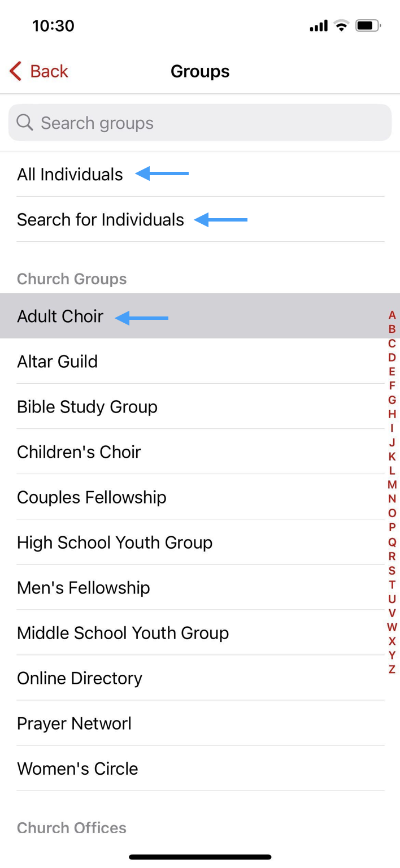This screenshot has width=400, height=868.
Task: Tap the search magnifier icon
Action: click(x=25, y=122)
